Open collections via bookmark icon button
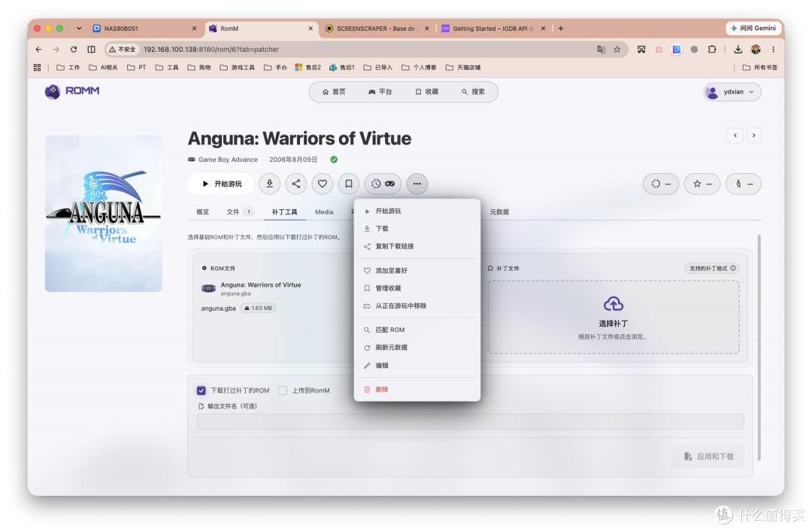Image resolution: width=812 pixels, height=532 pixels. point(349,184)
